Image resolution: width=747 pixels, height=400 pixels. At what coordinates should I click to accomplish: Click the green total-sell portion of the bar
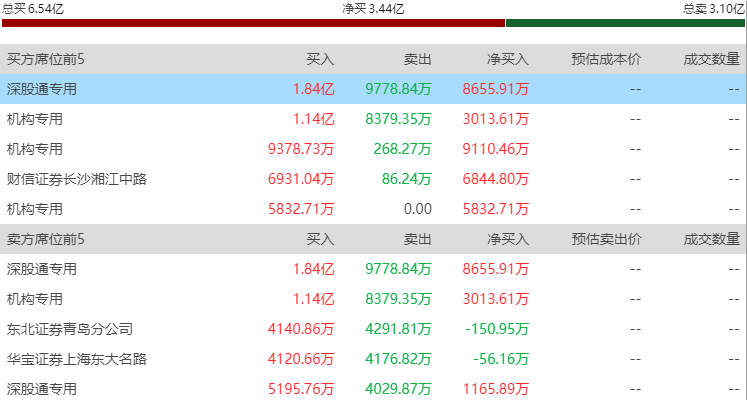coord(625,22)
